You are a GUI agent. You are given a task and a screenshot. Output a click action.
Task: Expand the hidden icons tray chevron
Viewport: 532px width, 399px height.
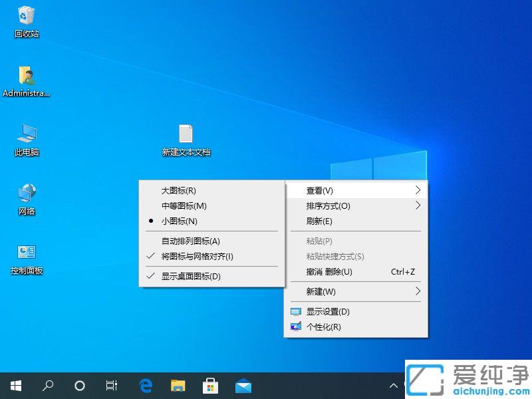point(394,385)
